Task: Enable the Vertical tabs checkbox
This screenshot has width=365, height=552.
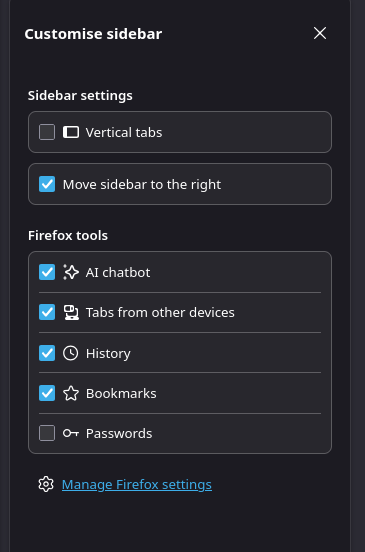Action: [x=47, y=132]
